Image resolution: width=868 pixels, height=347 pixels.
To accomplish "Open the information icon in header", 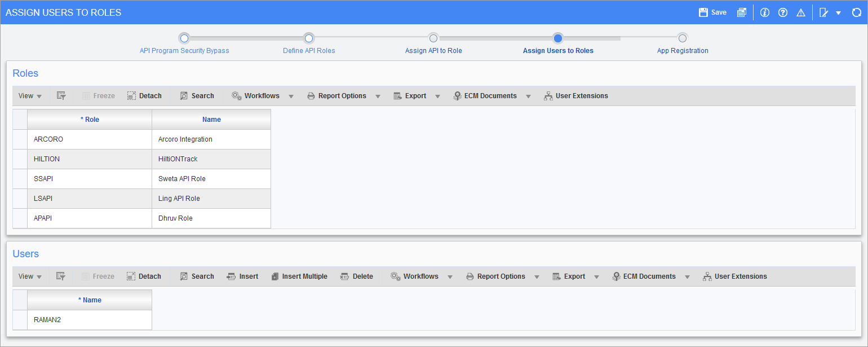I will 765,12.
